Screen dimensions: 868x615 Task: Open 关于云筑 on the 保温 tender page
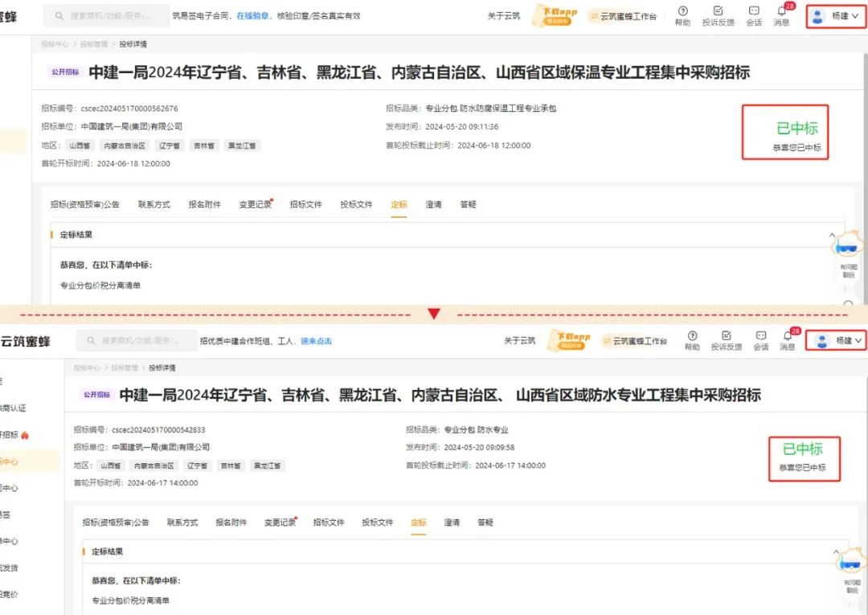(x=504, y=16)
